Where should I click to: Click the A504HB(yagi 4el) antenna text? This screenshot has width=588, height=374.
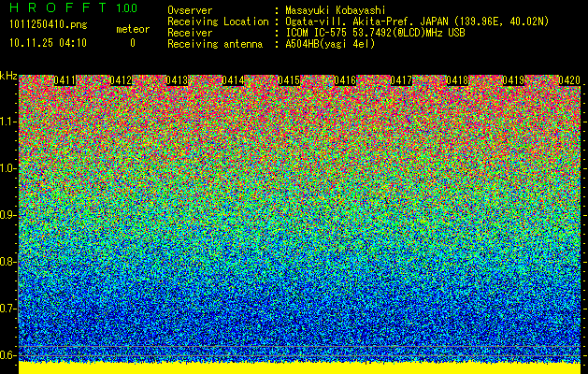click(x=330, y=44)
